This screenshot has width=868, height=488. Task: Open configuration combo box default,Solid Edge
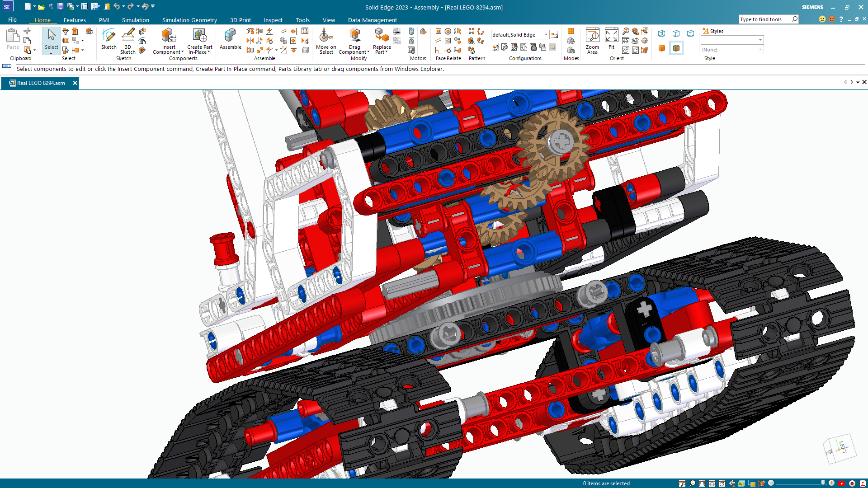[520, 35]
